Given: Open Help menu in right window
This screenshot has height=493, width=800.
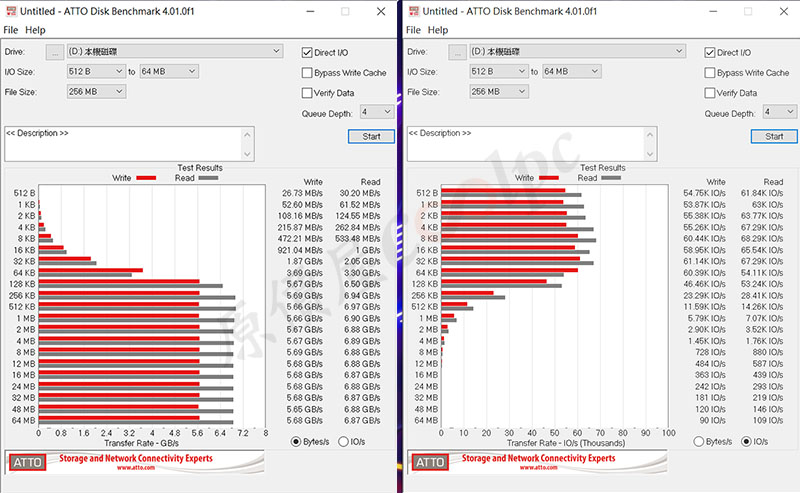Looking at the screenshot, I should (438, 30).
